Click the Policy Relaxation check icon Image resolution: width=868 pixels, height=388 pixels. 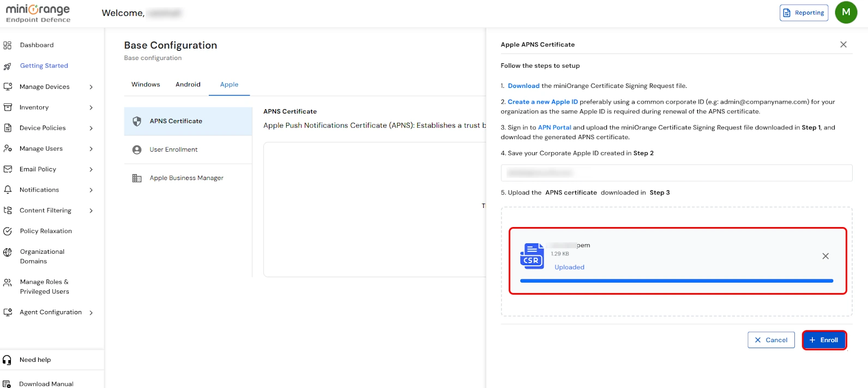click(8, 231)
